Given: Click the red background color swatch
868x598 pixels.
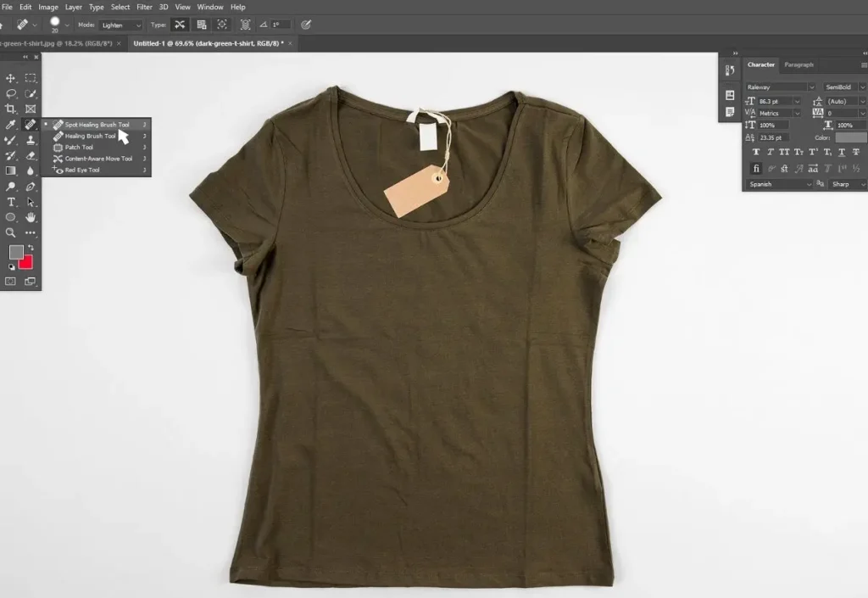Looking at the screenshot, I should click(x=26, y=262).
